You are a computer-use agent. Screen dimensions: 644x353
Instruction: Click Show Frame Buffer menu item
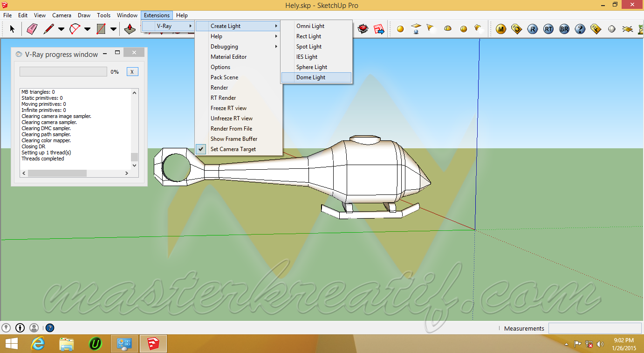(x=233, y=139)
